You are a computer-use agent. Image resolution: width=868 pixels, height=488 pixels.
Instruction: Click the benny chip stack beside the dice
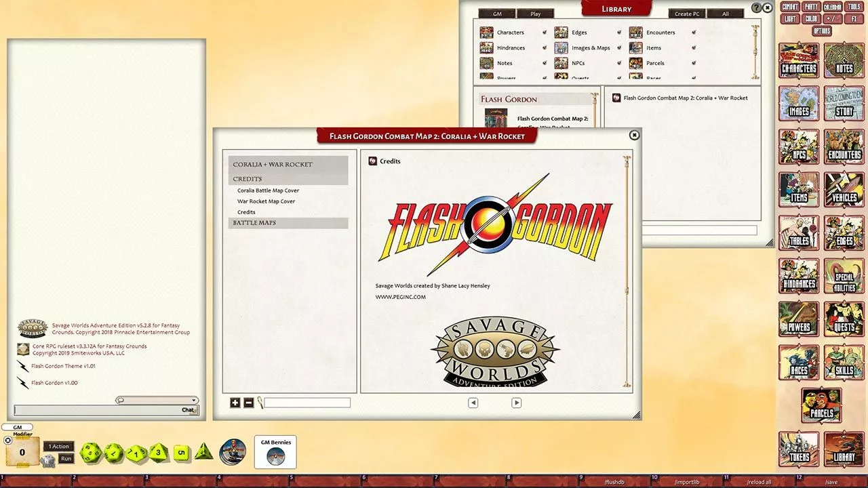point(233,452)
